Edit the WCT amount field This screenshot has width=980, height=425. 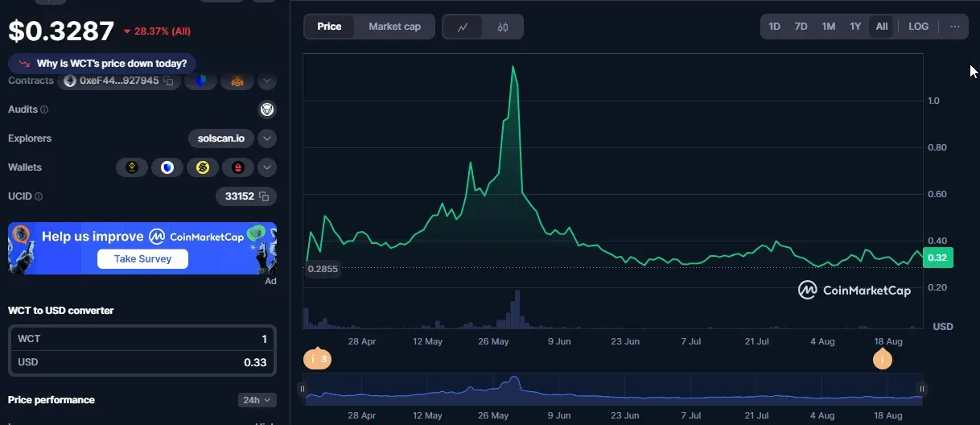pos(142,339)
